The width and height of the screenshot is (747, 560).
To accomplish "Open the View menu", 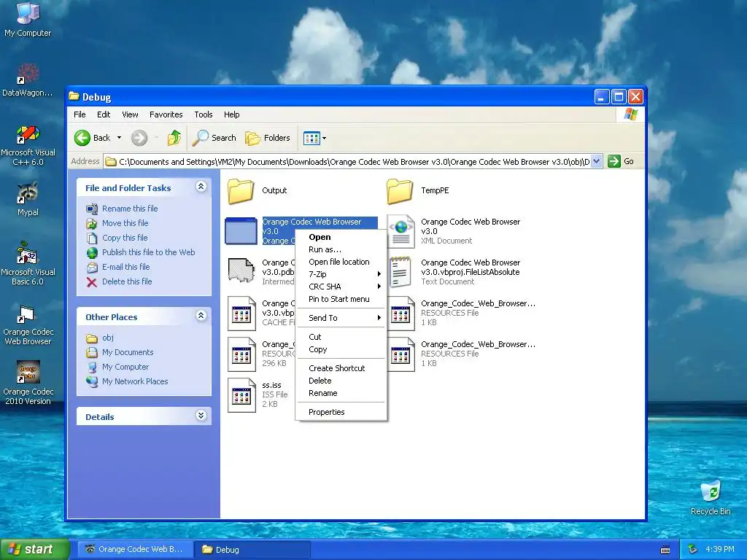I will [x=130, y=114].
